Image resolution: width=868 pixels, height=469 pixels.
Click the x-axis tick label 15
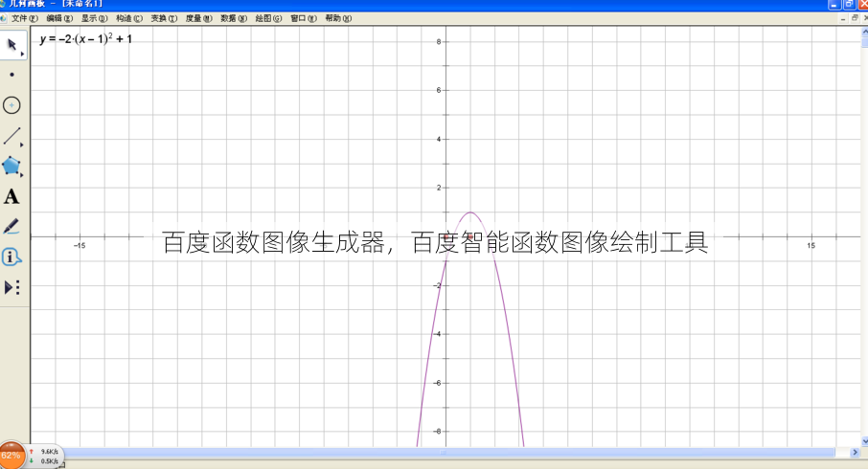point(811,246)
